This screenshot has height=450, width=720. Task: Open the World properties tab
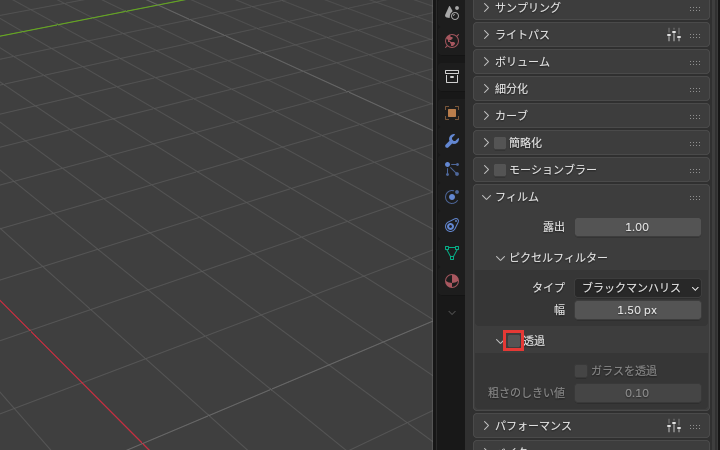pyautogui.click(x=452, y=41)
